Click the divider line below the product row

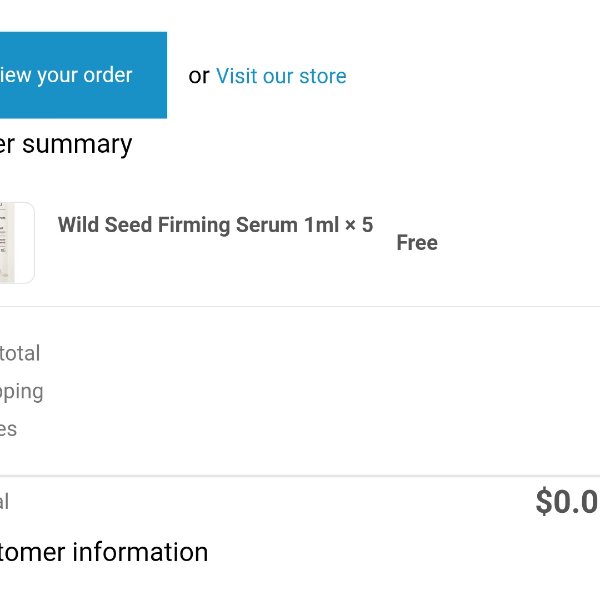(x=300, y=306)
